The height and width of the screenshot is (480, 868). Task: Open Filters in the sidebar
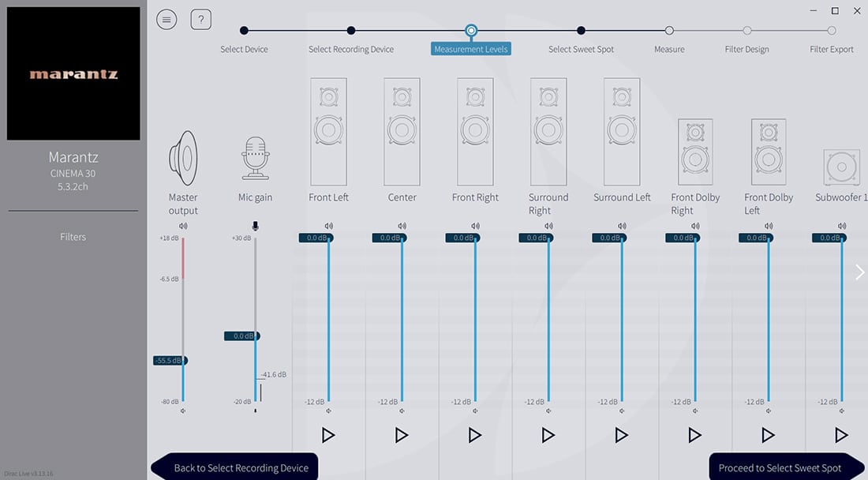(73, 237)
